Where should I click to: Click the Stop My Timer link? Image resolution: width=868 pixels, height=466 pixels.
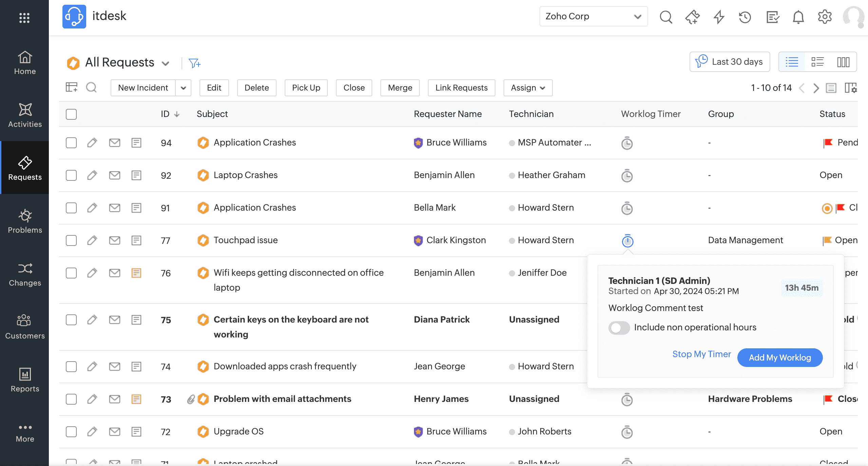pos(701,354)
